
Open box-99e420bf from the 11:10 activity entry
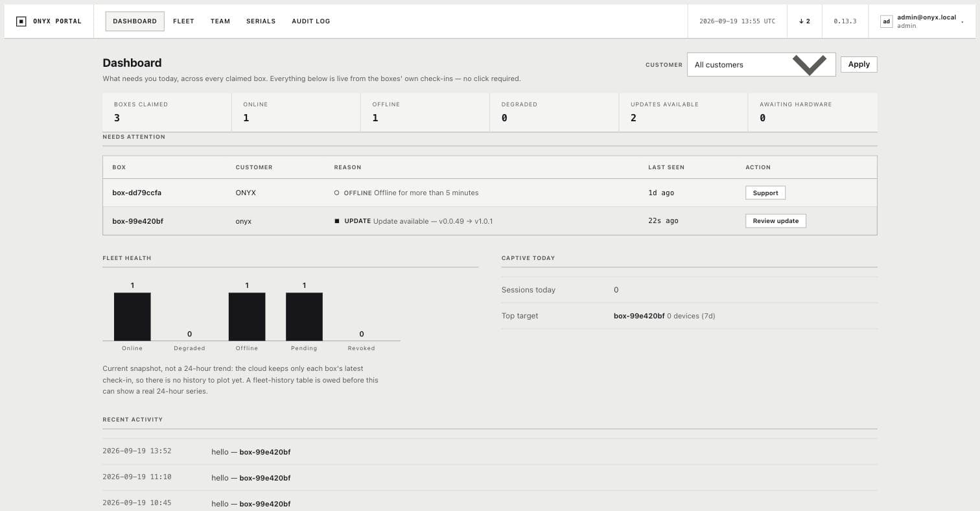[265, 478]
